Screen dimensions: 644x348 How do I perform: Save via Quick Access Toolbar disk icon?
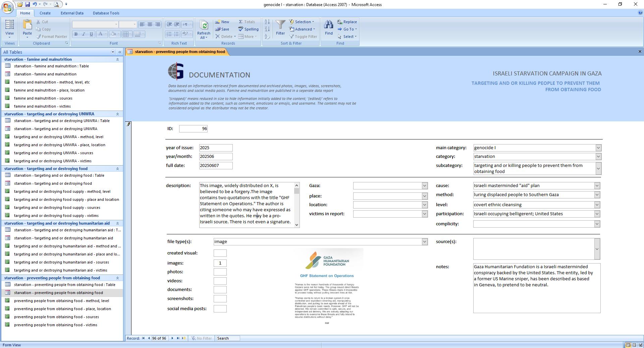point(28,4)
